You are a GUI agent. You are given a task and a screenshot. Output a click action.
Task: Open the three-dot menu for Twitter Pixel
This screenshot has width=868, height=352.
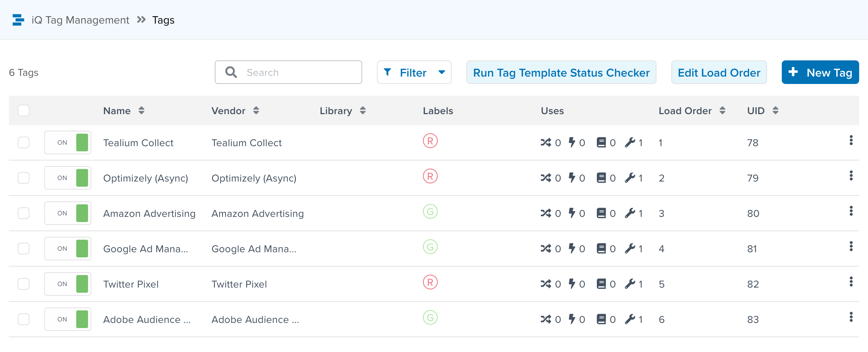(x=851, y=282)
